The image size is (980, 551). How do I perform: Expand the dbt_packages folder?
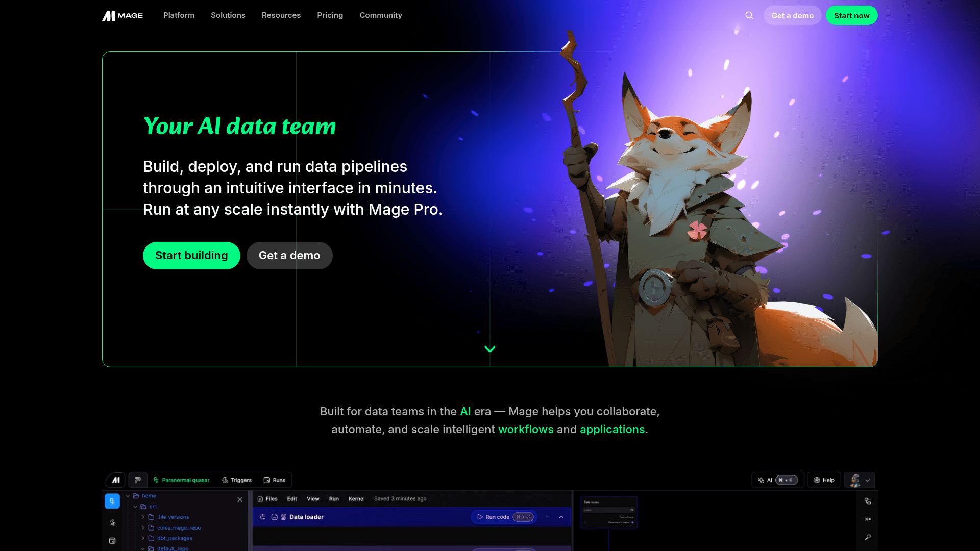(143, 538)
